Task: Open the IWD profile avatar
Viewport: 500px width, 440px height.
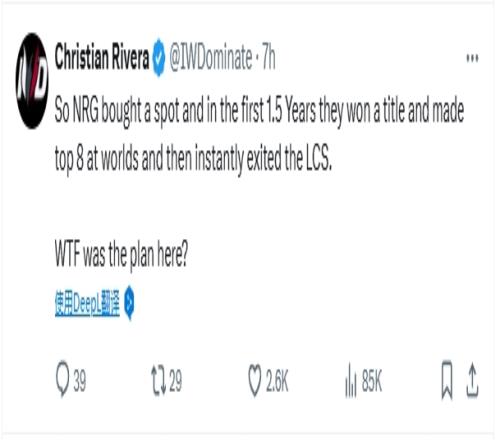Action: click(32, 81)
